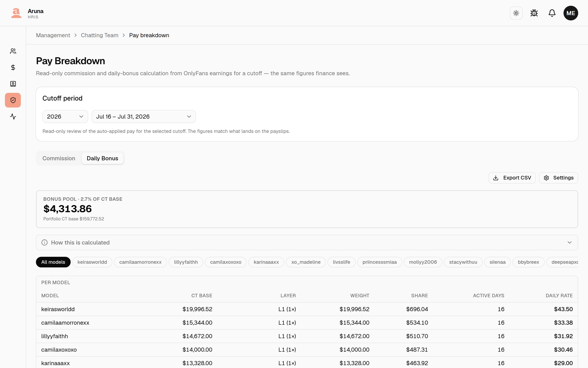588x368 pixels.
Task: Select the All models filter chip
Action: pos(53,262)
